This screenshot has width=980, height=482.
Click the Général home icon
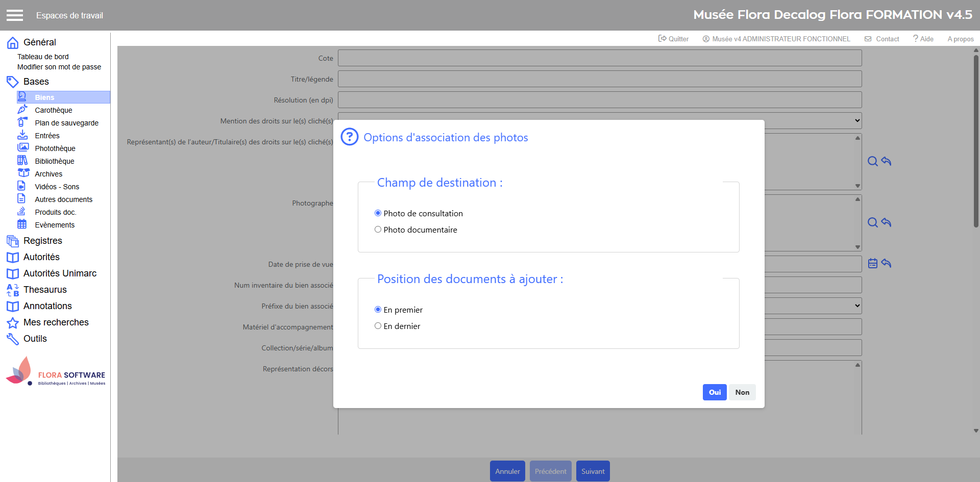13,43
